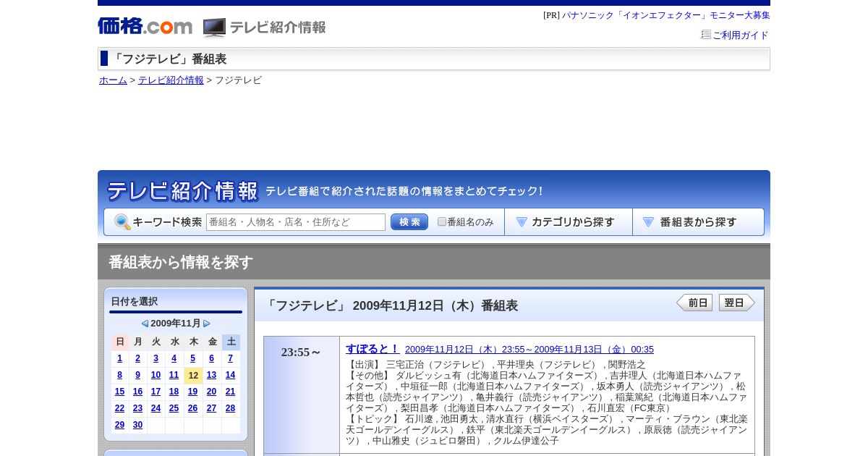Select November 10 in the calendar
This screenshot has width=868, height=456.
pos(156,375)
